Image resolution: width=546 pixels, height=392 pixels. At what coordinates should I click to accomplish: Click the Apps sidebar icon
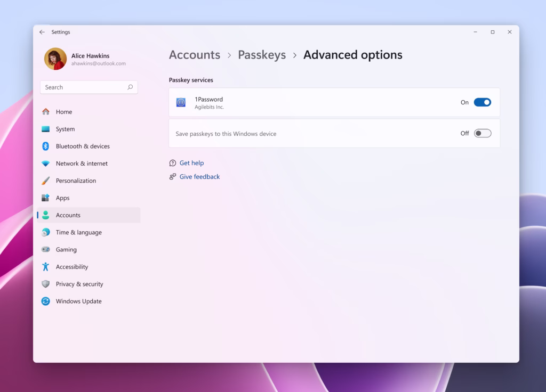tap(46, 198)
